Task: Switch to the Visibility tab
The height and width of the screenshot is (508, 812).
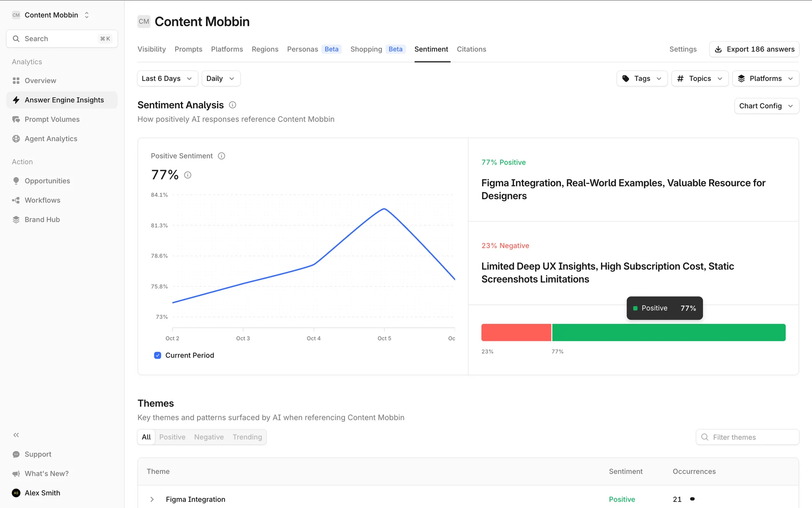Action: pos(151,49)
